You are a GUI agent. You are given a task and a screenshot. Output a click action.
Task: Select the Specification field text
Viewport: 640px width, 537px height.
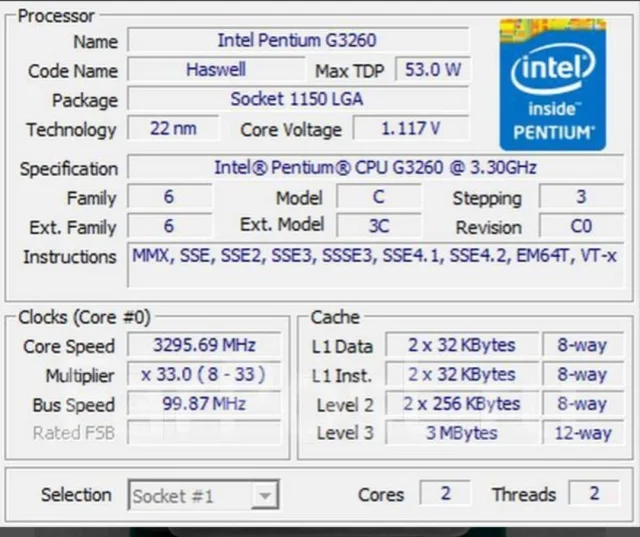375,167
